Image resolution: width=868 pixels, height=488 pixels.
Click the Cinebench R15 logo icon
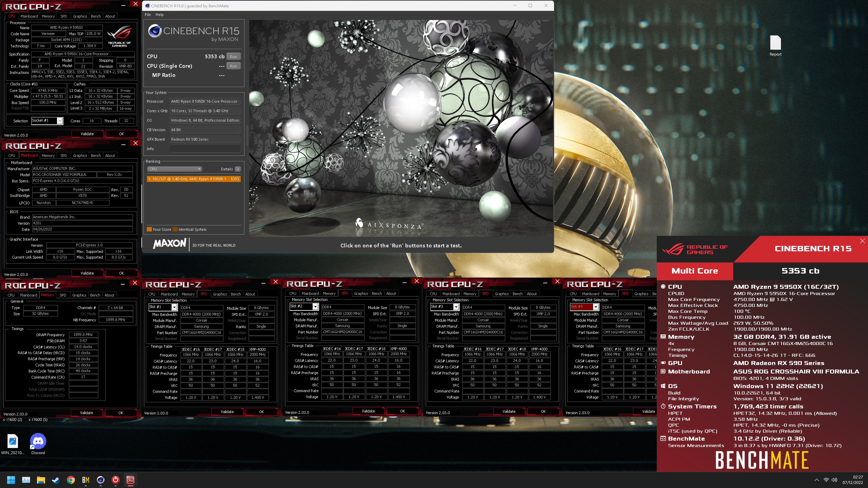click(155, 31)
